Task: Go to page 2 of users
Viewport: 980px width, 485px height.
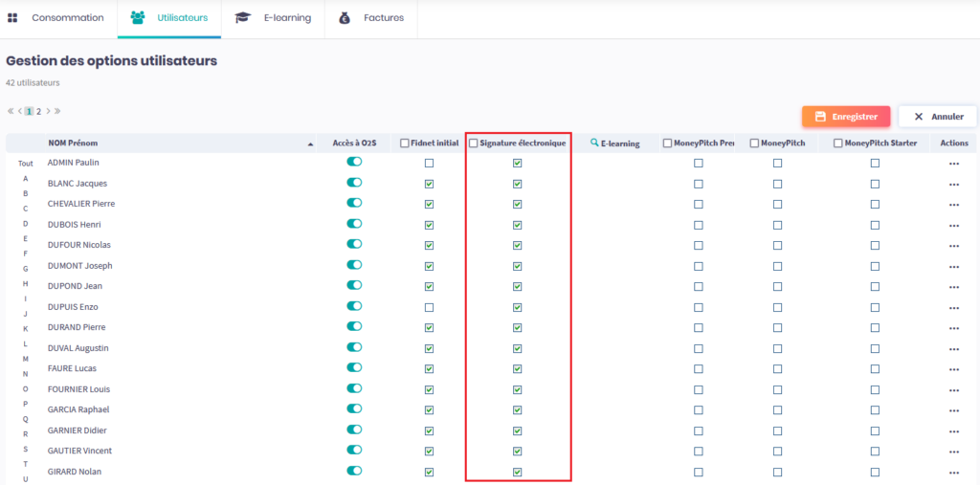Action: (38, 112)
